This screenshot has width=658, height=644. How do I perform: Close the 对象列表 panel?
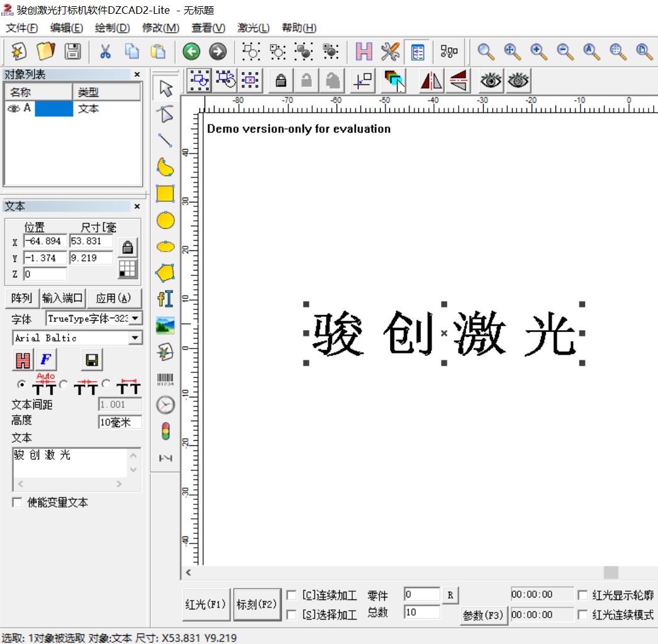(x=137, y=74)
